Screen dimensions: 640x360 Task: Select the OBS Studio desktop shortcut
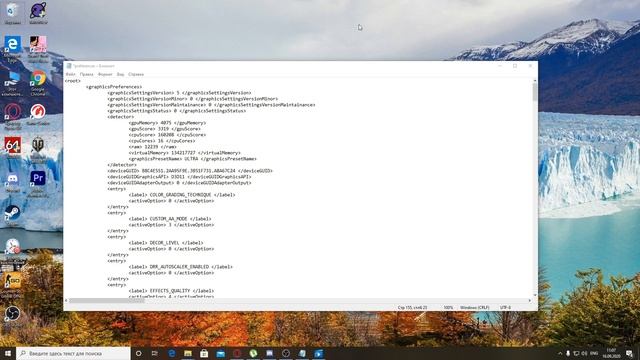[13, 315]
